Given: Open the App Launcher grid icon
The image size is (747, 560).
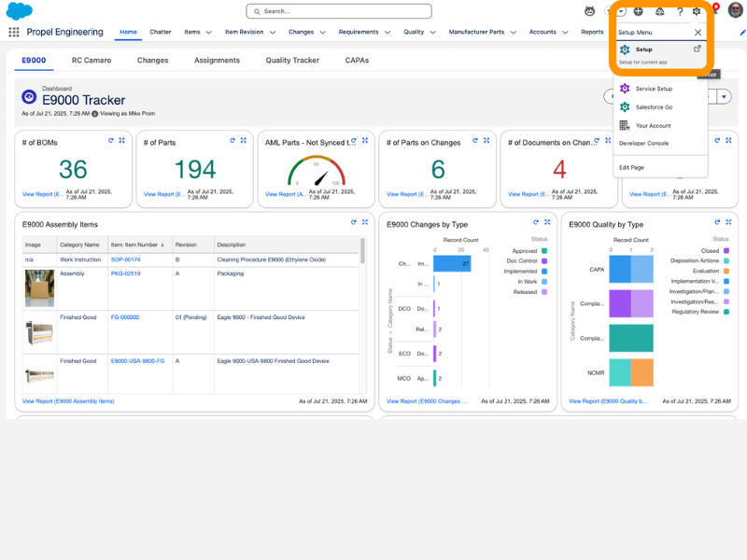Looking at the screenshot, I should click(x=14, y=32).
